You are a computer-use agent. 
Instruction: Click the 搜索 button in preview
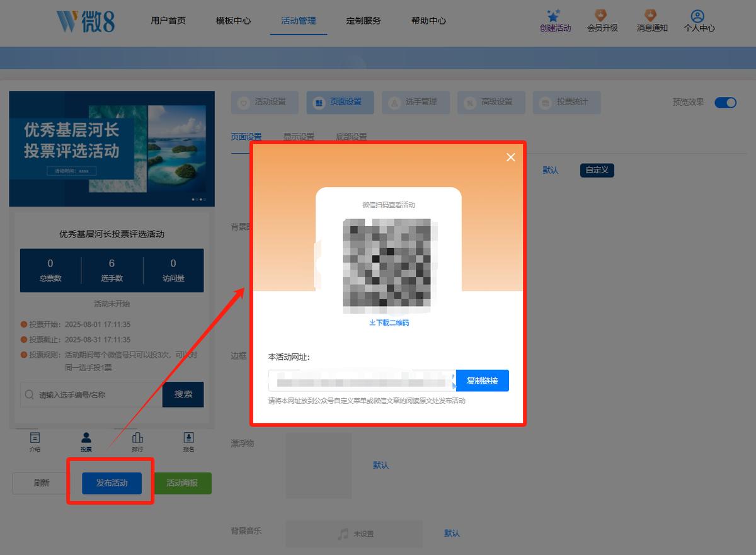coord(183,394)
